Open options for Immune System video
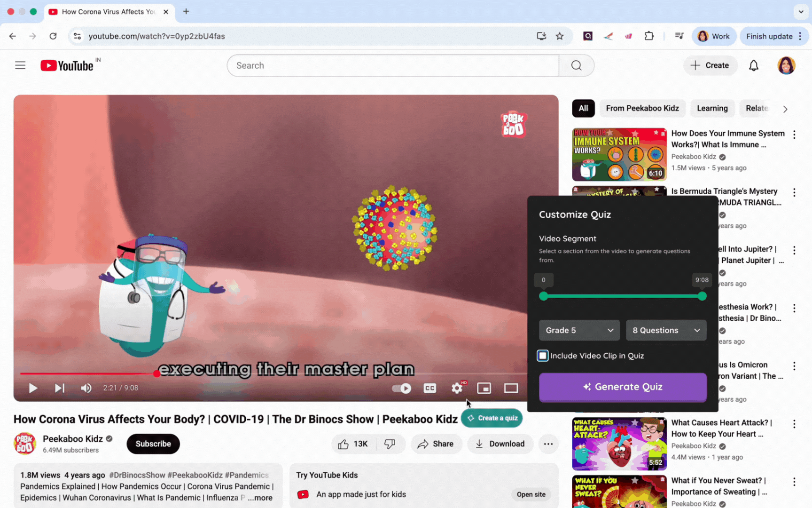This screenshot has height=508, width=812. pos(794,135)
